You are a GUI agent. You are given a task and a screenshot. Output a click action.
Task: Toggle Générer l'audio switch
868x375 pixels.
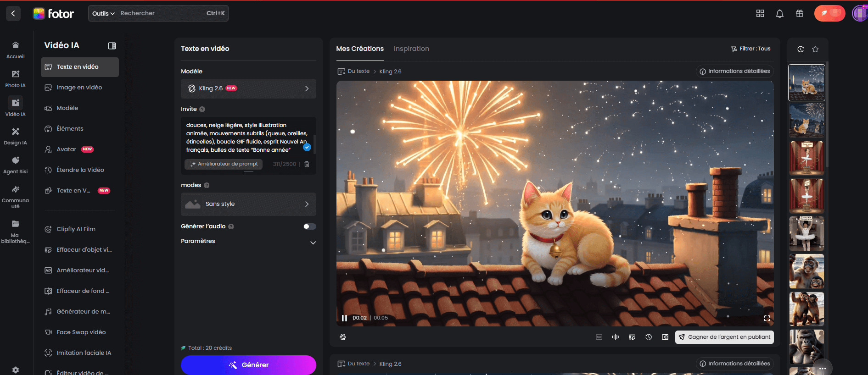point(309,226)
